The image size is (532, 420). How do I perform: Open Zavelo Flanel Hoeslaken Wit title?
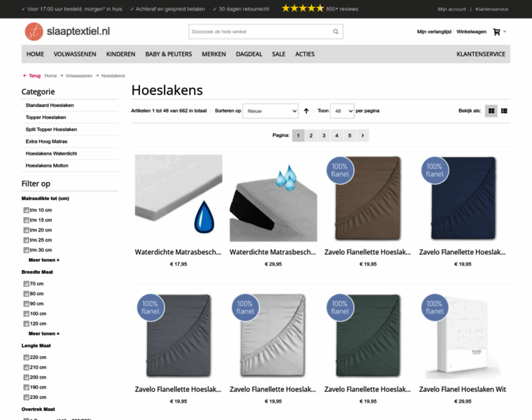[x=463, y=389]
